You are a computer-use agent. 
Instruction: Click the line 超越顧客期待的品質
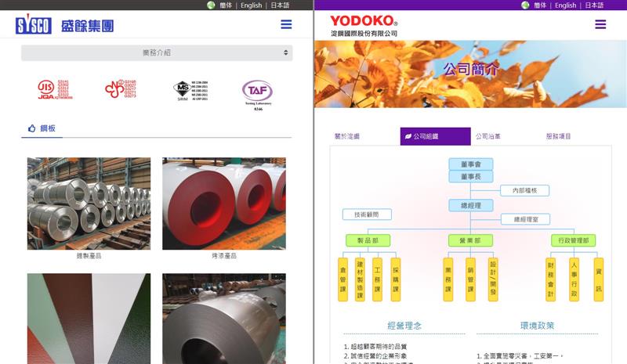[375, 347]
